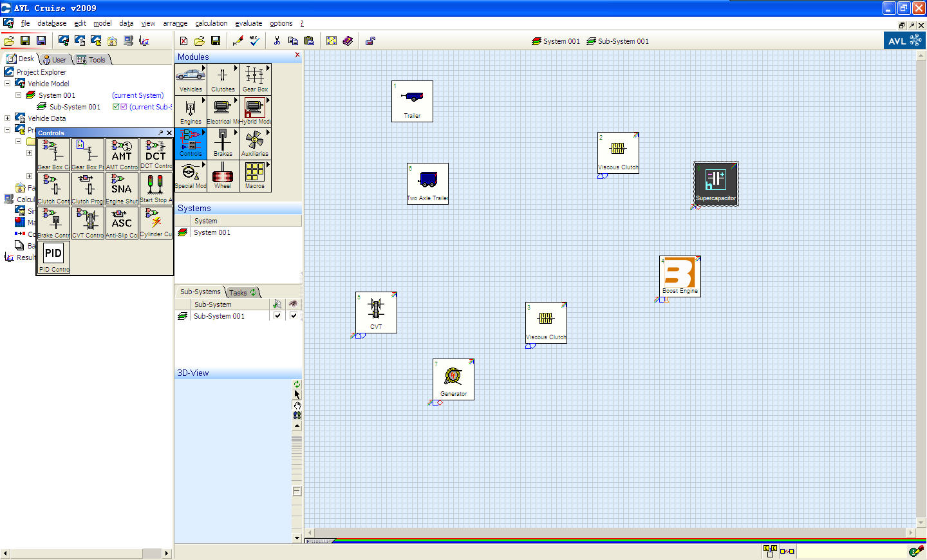
Task: Pick the Cylinder Cut-off control
Action: pos(156,223)
